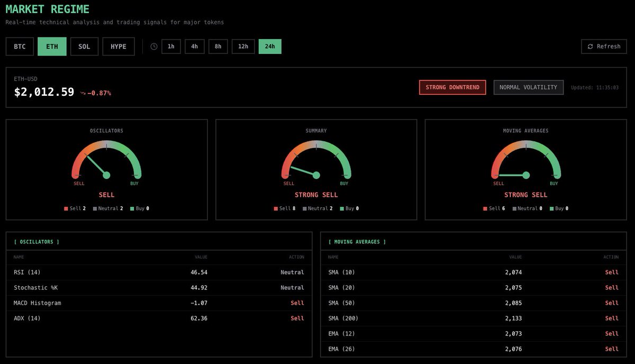
Task: Click the Oscillators gauge needle dial
Action: coord(106,161)
